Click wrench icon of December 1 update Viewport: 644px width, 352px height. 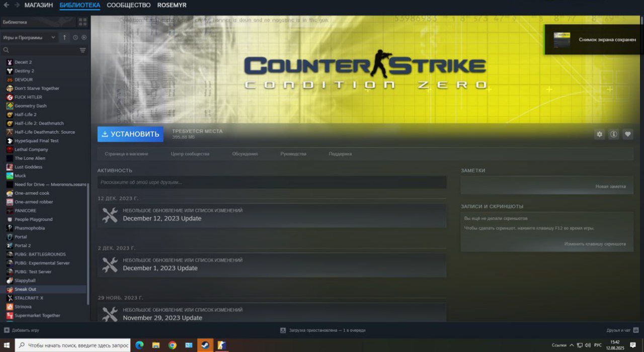coord(110,265)
